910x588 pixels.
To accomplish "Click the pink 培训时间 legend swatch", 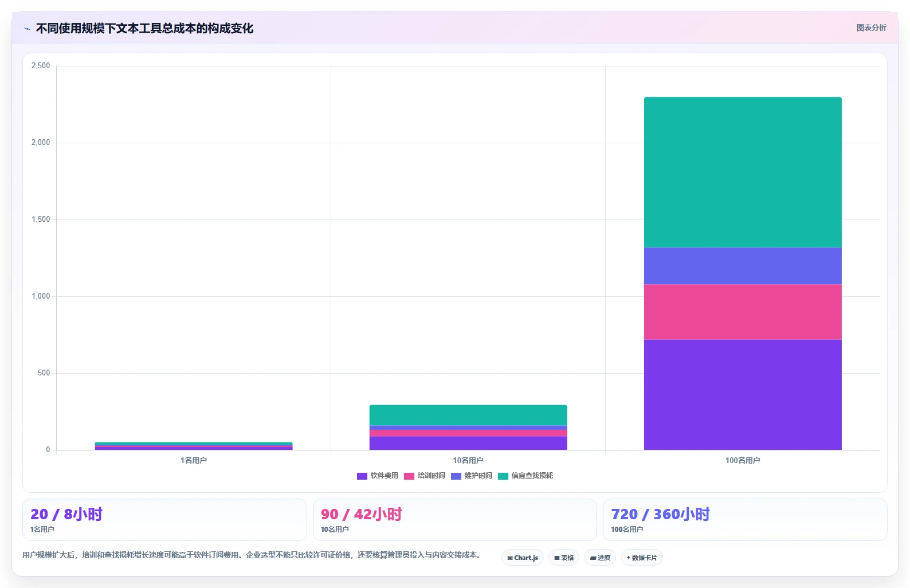I will 409,476.
